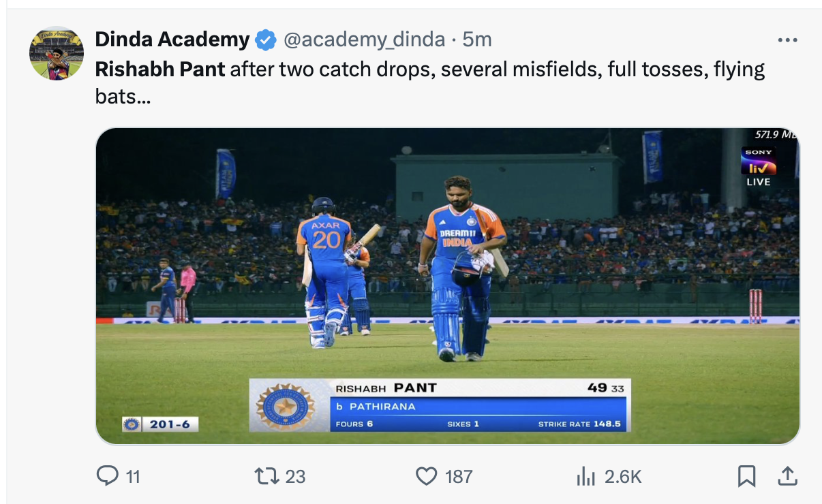Image resolution: width=822 pixels, height=504 pixels.
Task: Click the share upload arrow icon
Action: (787, 475)
